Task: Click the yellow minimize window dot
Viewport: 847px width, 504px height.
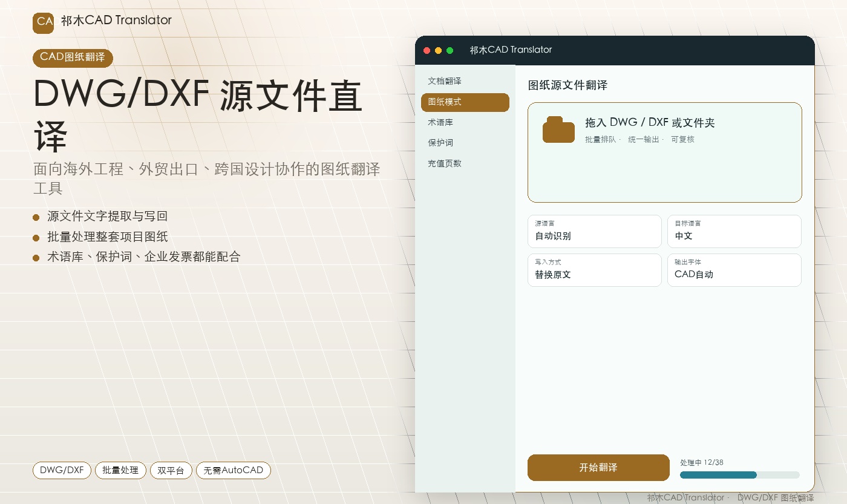Action: 439,50
